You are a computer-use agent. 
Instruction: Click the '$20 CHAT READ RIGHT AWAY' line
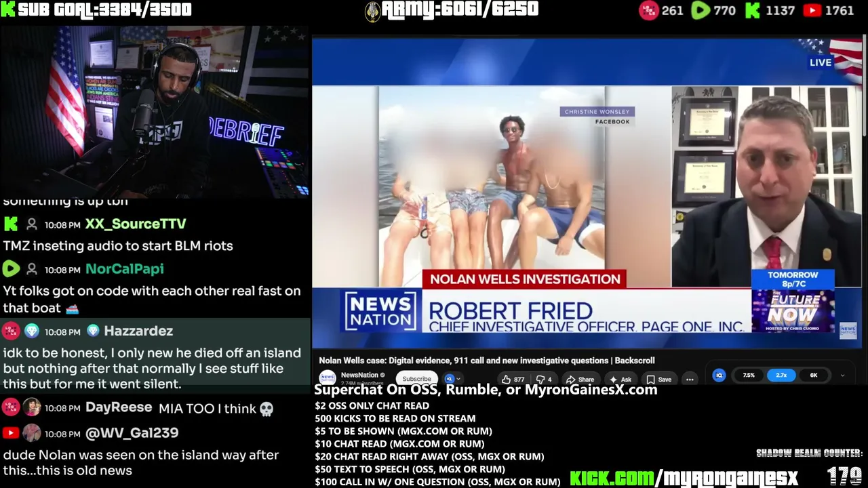point(429,456)
